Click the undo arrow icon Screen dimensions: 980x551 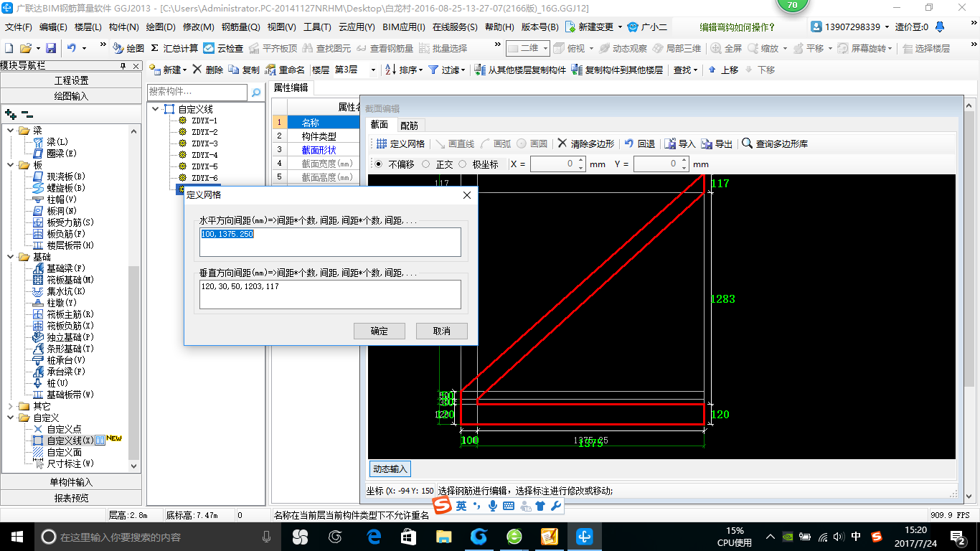pyautogui.click(x=72, y=48)
